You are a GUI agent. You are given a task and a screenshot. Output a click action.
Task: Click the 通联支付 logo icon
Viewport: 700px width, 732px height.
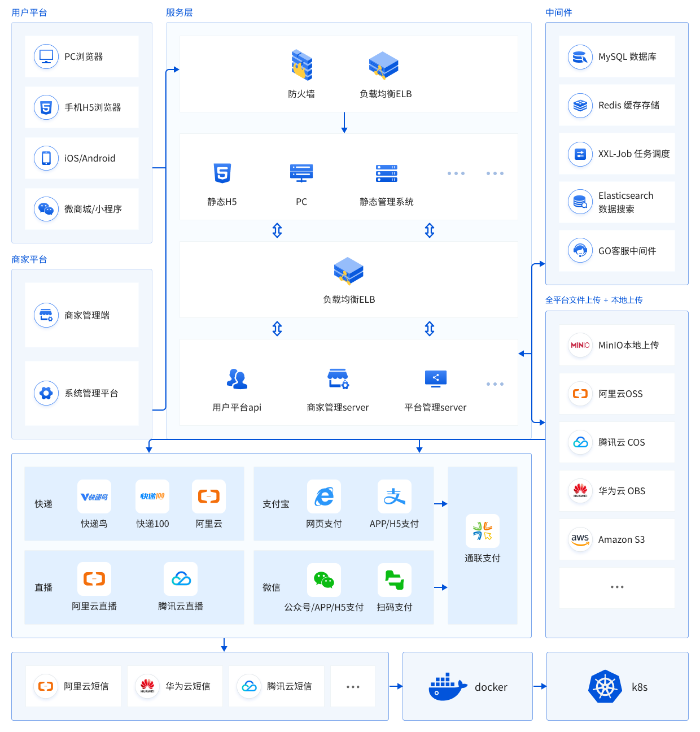[482, 531]
